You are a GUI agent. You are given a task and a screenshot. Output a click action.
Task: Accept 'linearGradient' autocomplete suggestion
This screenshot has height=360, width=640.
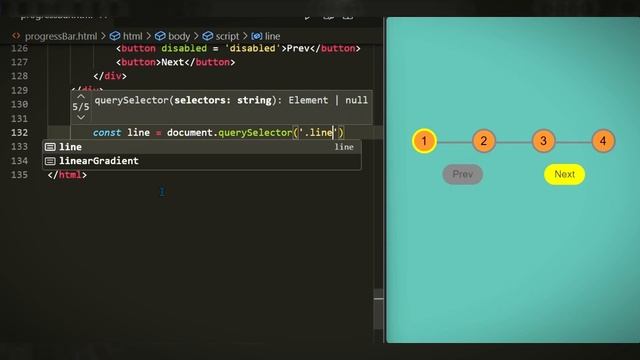[x=202, y=161]
